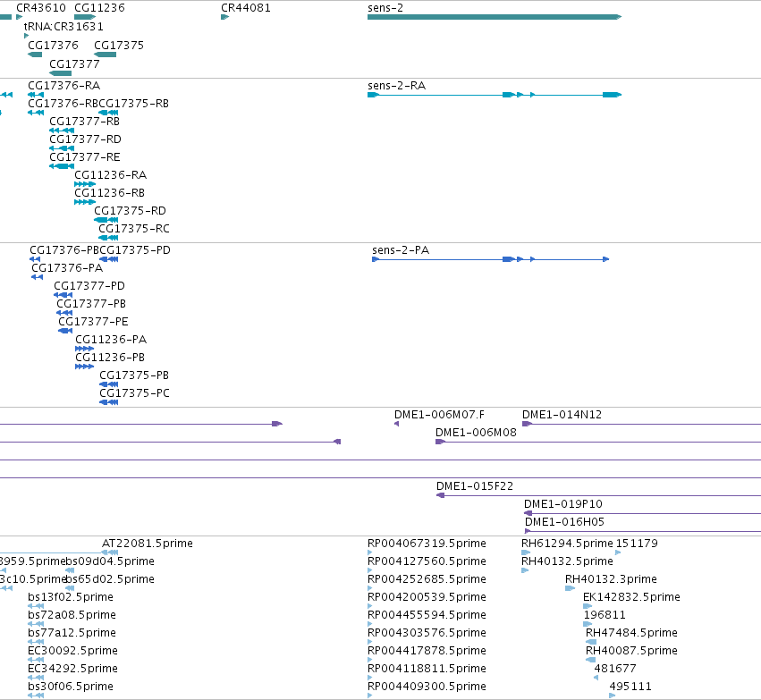Viewport: 761px width, 700px height.
Task: Click the DME1-016H05 clone label
Action: click(565, 522)
